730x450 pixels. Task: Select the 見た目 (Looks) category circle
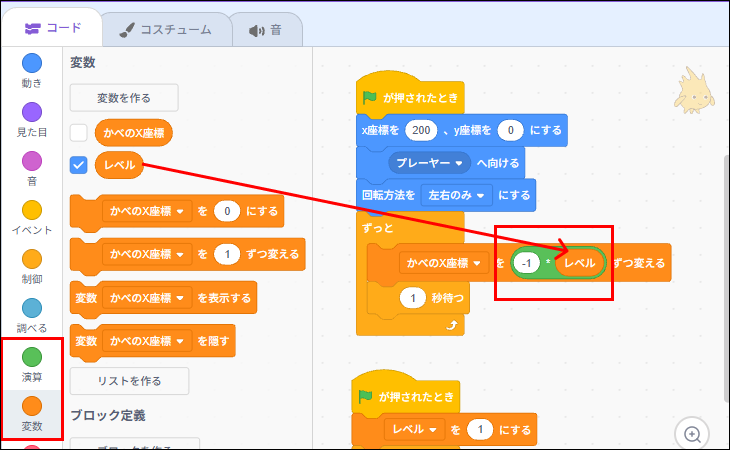(32, 113)
